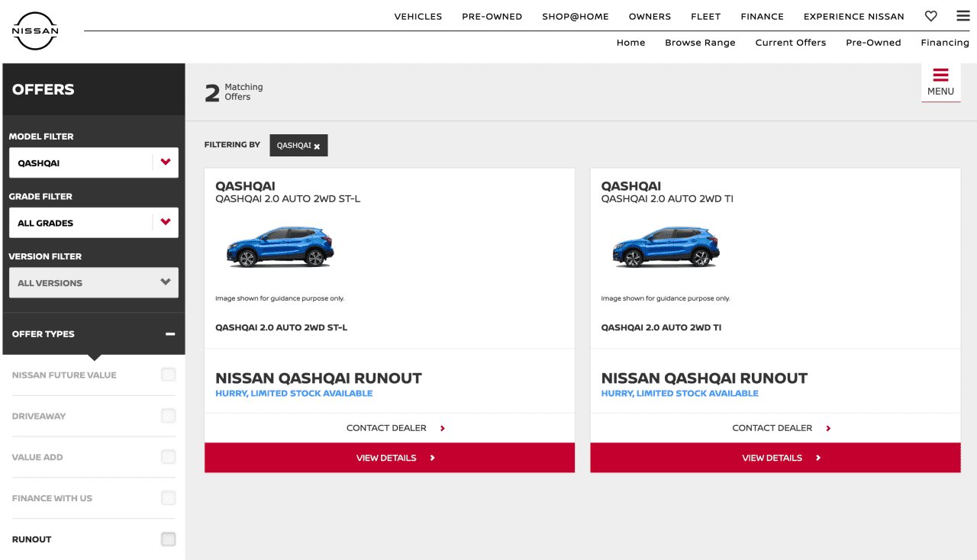977x560 pixels.
Task: Remove the QASHQAI filter tag
Action: click(x=317, y=146)
